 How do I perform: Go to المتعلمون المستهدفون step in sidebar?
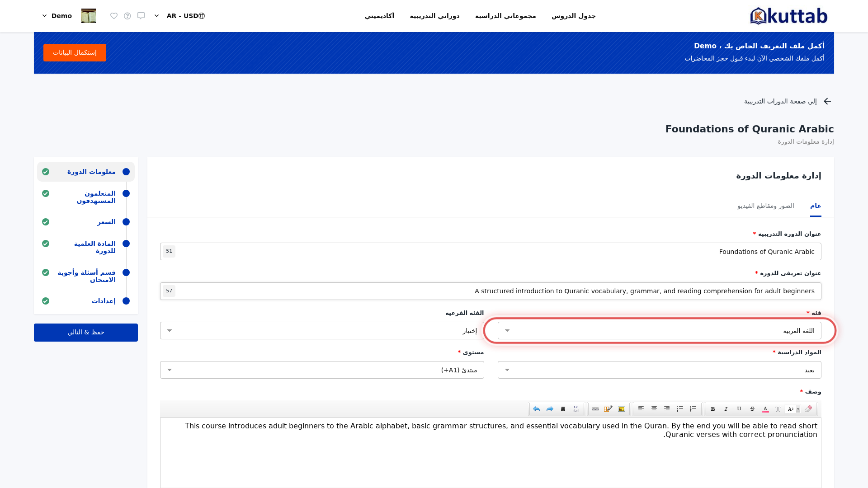[86, 197]
